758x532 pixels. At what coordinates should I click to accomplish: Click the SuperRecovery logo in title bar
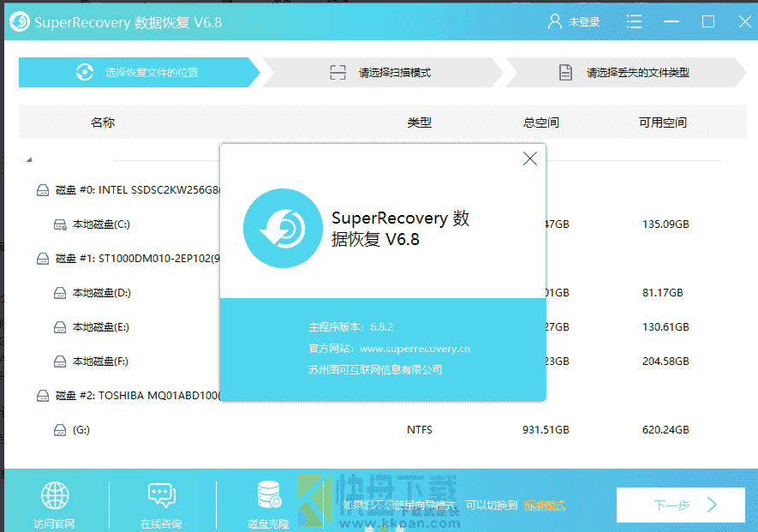point(20,21)
